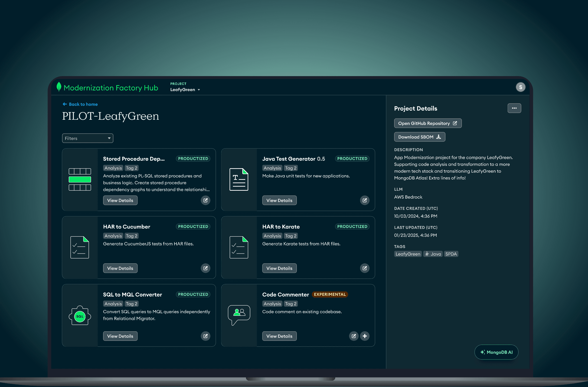Open Code Commenter external link icon

pyautogui.click(x=353, y=336)
